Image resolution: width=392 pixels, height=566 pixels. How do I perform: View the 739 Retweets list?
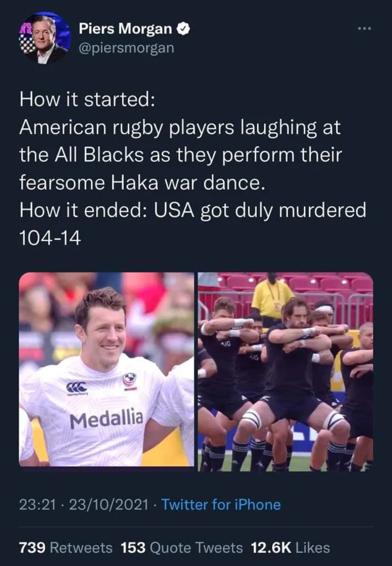[66, 548]
